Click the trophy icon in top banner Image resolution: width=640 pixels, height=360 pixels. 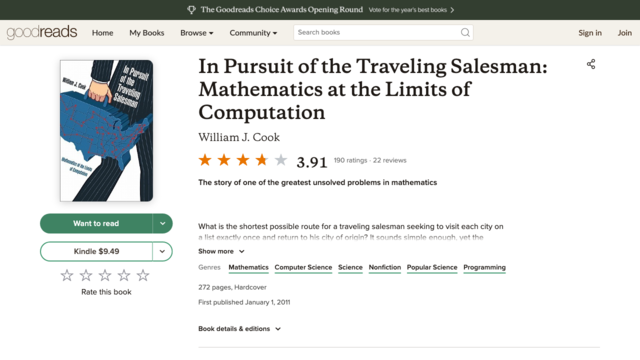tap(191, 10)
